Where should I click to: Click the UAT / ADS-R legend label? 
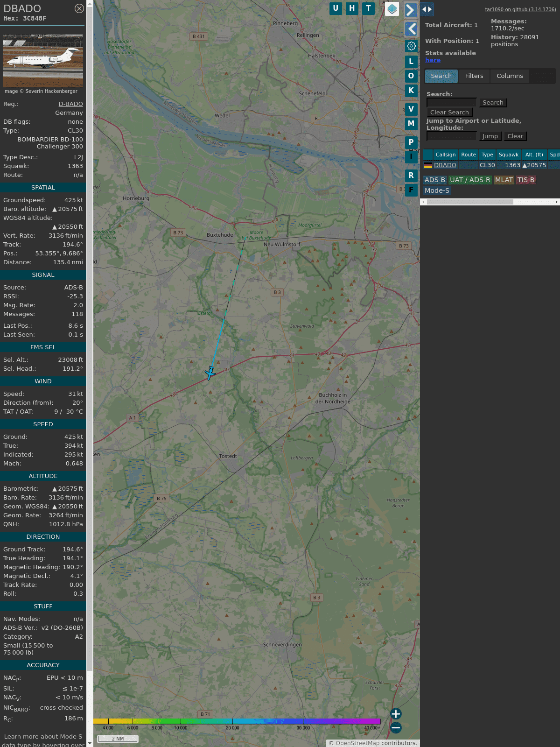point(470,180)
